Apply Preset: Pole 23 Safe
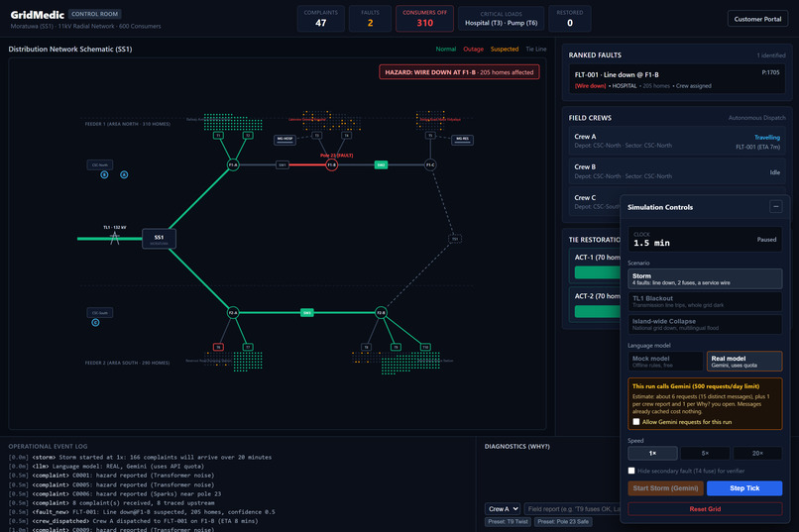 point(563,522)
